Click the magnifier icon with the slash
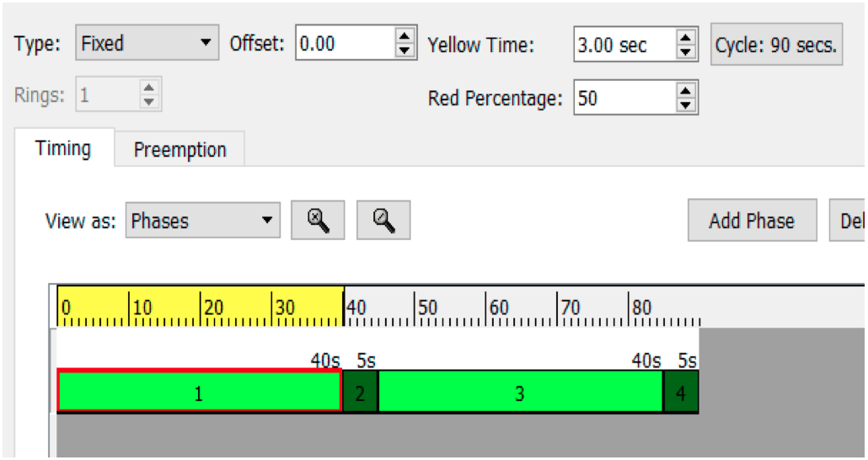The height and width of the screenshot is (460, 868). [383, 221]
